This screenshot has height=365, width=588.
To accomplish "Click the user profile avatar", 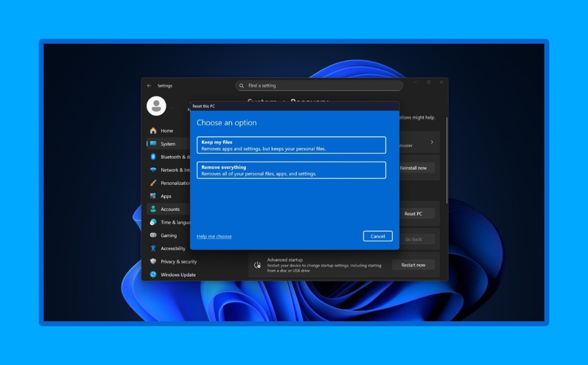I will (x=156, y=106).
